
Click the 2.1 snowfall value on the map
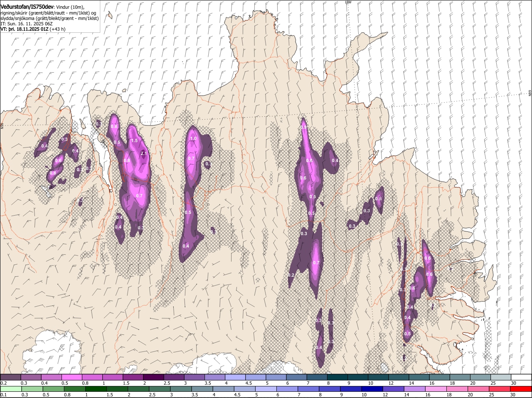tap(144, 154)
